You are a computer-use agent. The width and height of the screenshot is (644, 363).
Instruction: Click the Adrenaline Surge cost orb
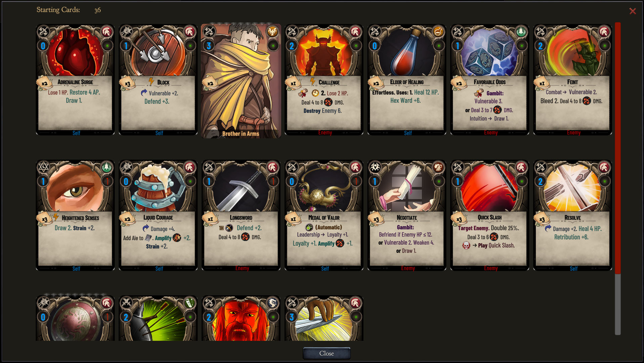click(x=43, y=46)
